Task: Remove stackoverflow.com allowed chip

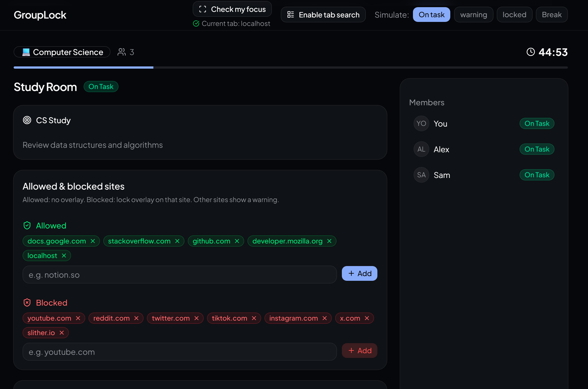Action: pos(177,241)
